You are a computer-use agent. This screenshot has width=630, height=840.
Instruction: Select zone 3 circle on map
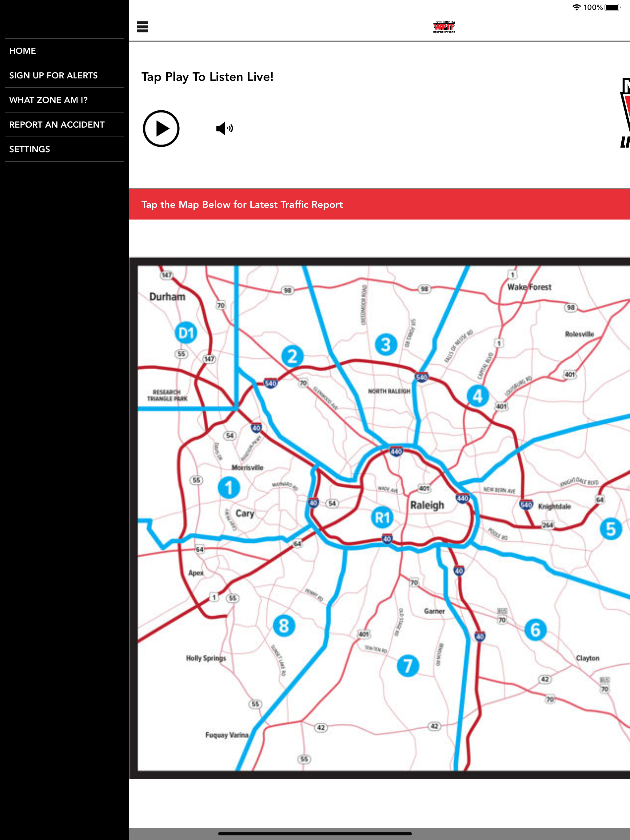pos(386,345)
